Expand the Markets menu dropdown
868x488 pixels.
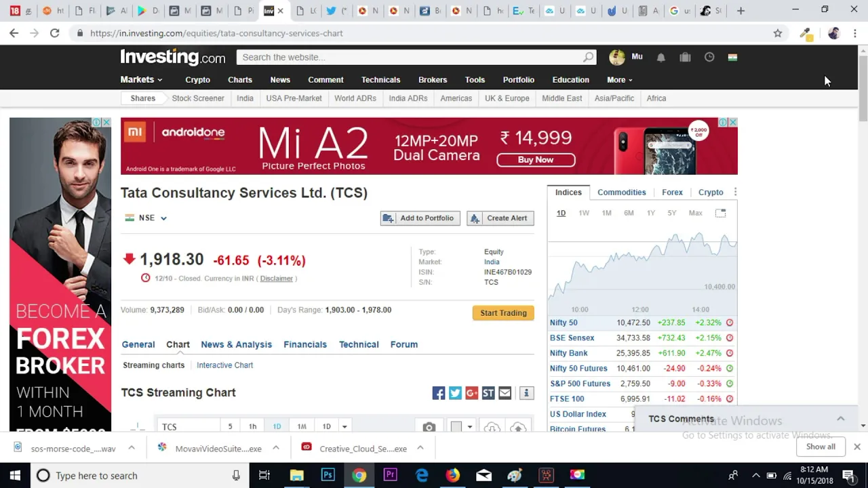(160, 80)
